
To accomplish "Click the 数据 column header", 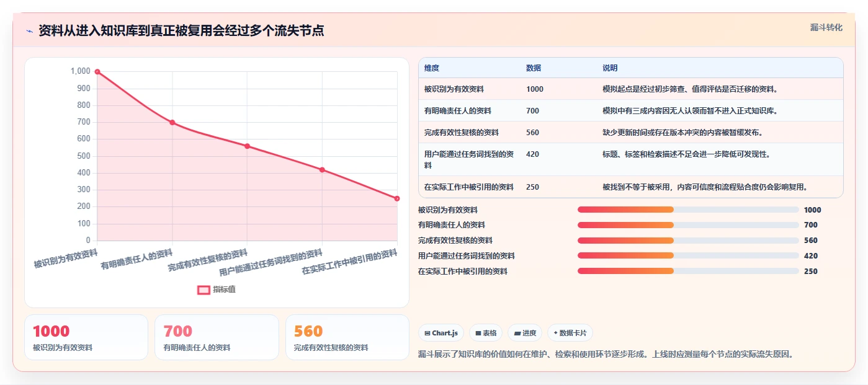I will pyautogui.click(x=534, y=68).
